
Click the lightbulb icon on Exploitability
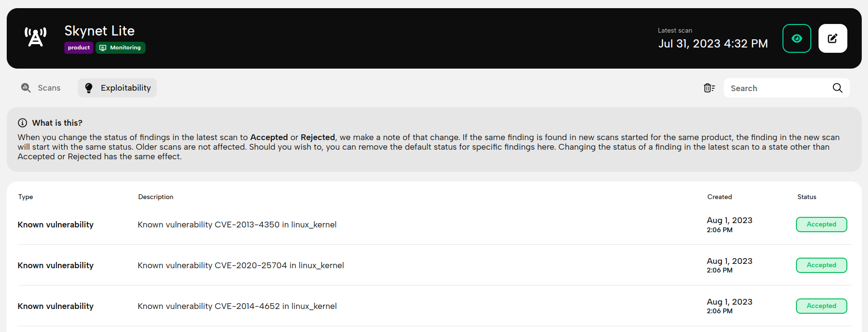(89, 88)
